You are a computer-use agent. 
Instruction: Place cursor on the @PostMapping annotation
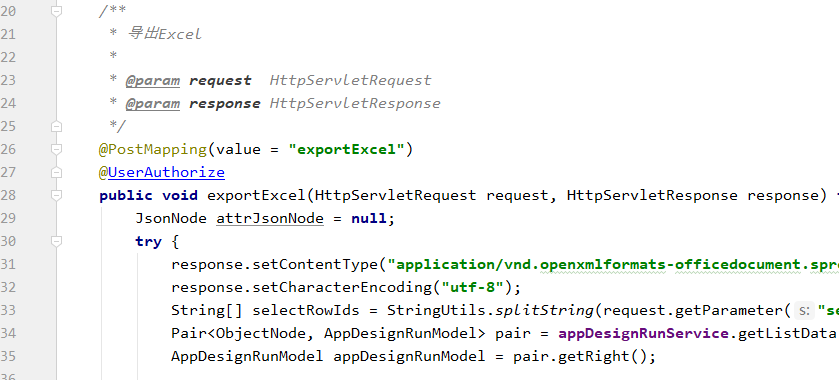tap(153, 149)
